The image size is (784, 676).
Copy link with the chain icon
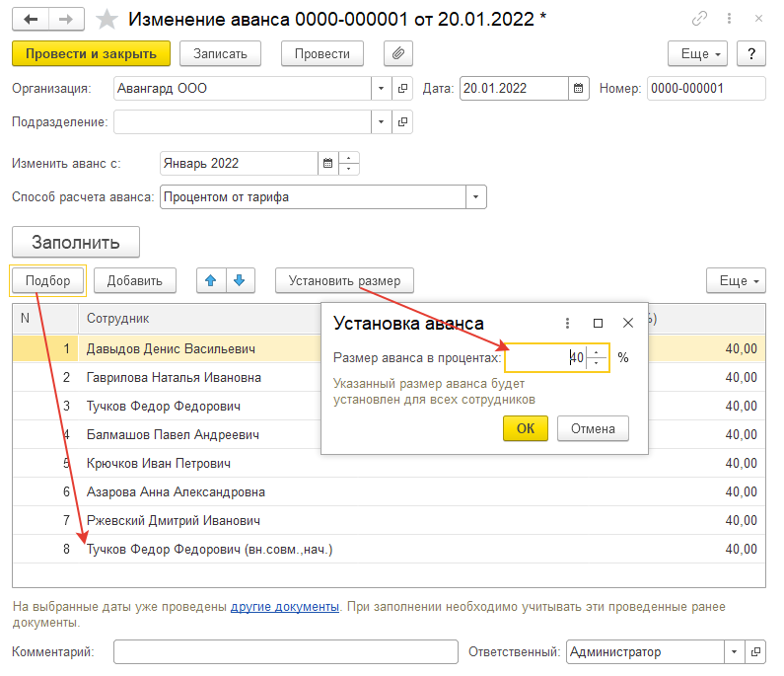click(699, 19)
